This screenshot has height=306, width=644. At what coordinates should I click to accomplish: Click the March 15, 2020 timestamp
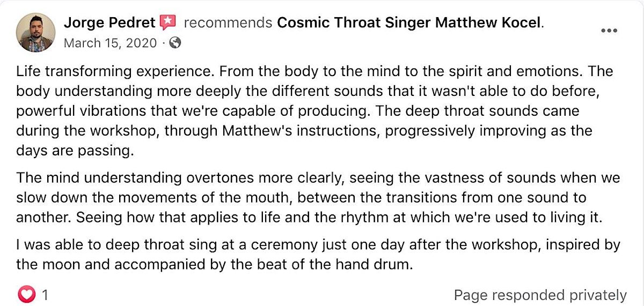(110, 43)
